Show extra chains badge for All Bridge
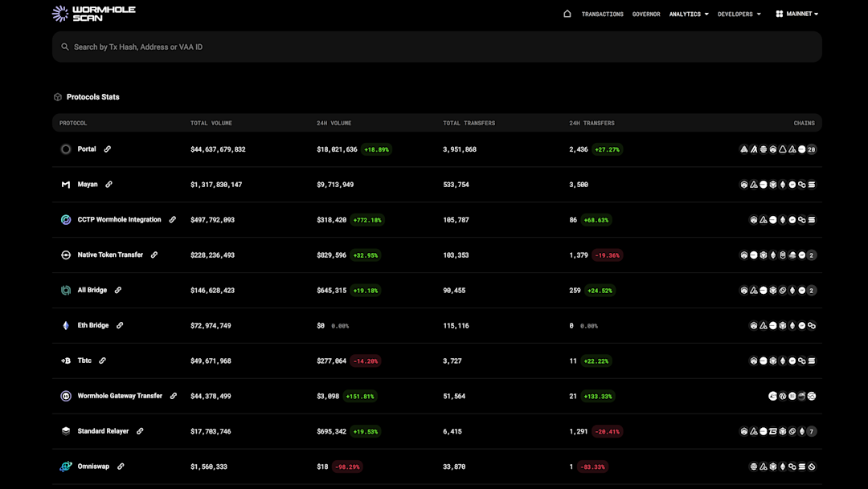Image resolution: width=868 pixels, height=489 pixels. (812, 291)
